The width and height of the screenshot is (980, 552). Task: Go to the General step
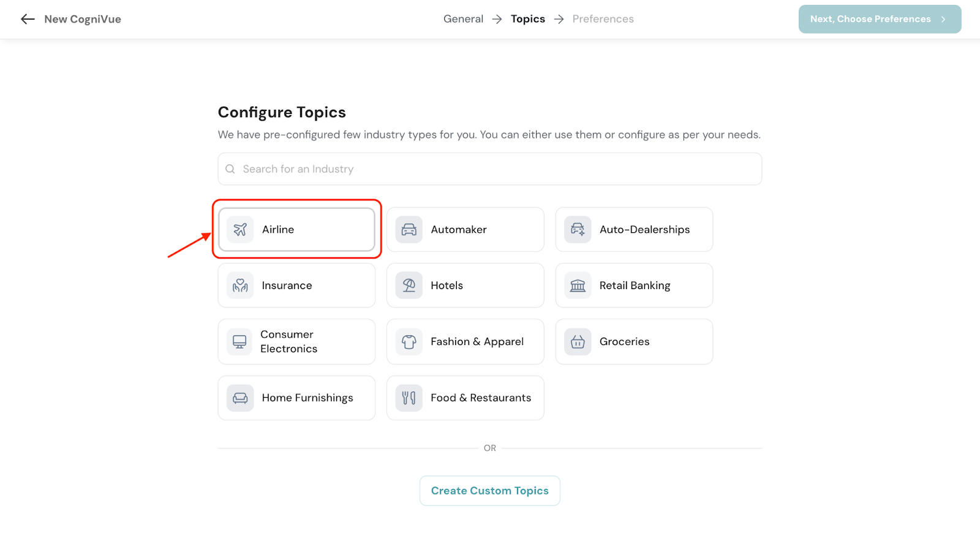[x=463, y=19]
